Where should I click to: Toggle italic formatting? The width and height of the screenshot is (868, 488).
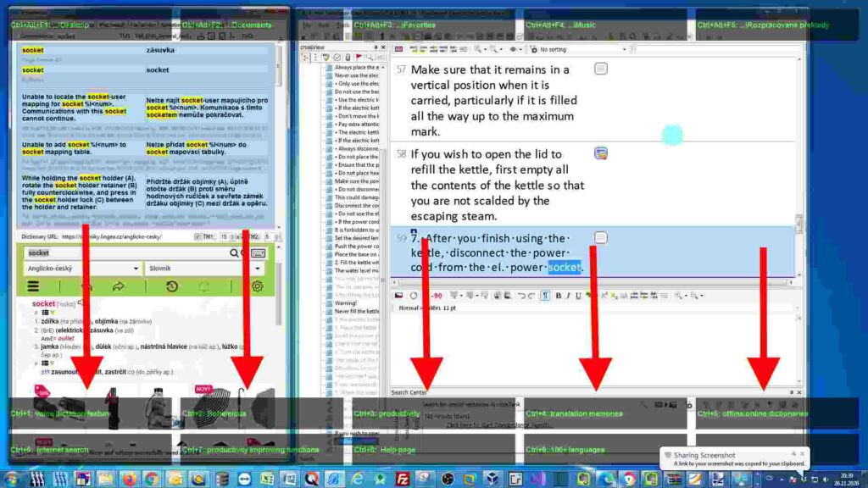point(568,296)
